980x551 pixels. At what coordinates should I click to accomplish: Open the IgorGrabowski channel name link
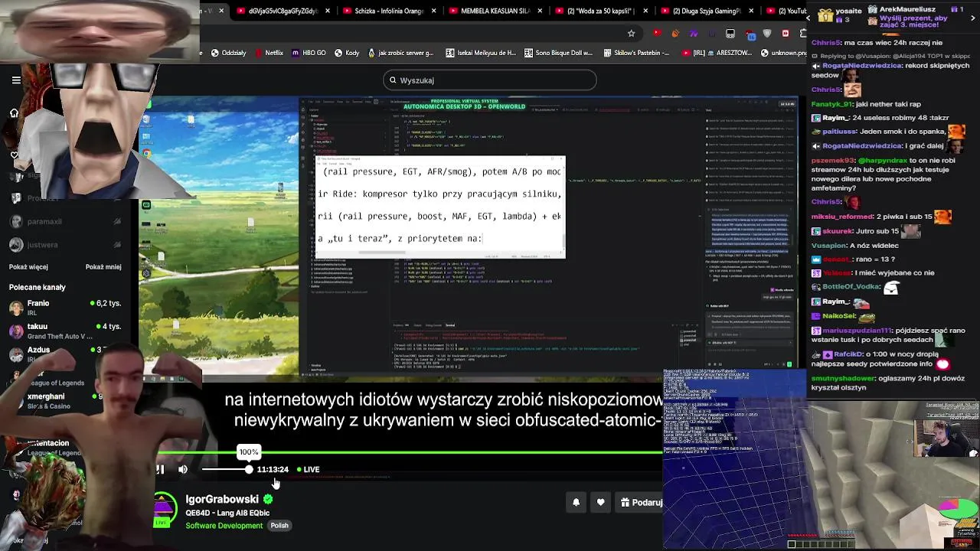pos(222,499)
